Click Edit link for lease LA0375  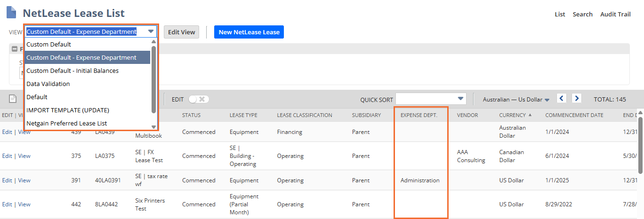(7, 156)
